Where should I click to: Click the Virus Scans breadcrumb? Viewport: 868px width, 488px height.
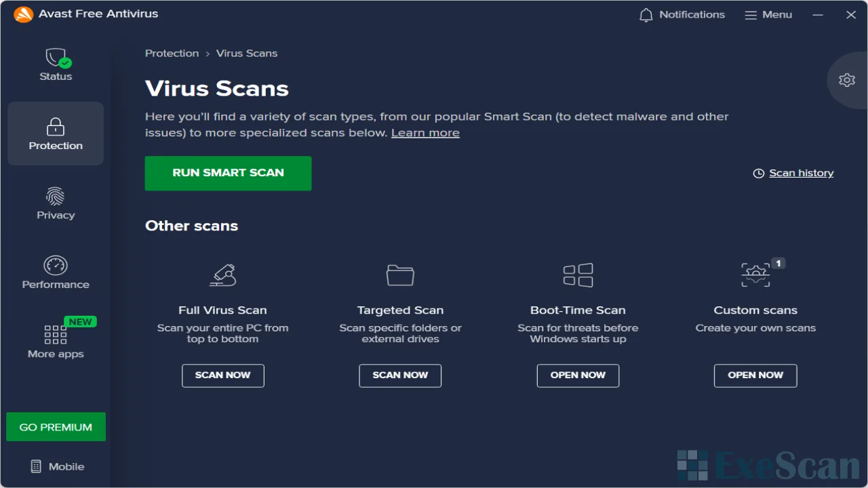247,53
